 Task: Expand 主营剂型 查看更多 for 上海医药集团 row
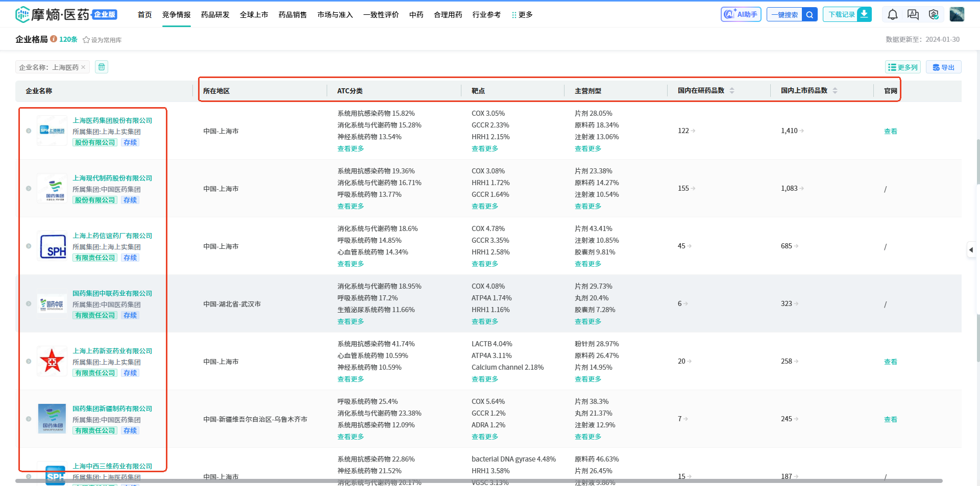click(588, 148)
